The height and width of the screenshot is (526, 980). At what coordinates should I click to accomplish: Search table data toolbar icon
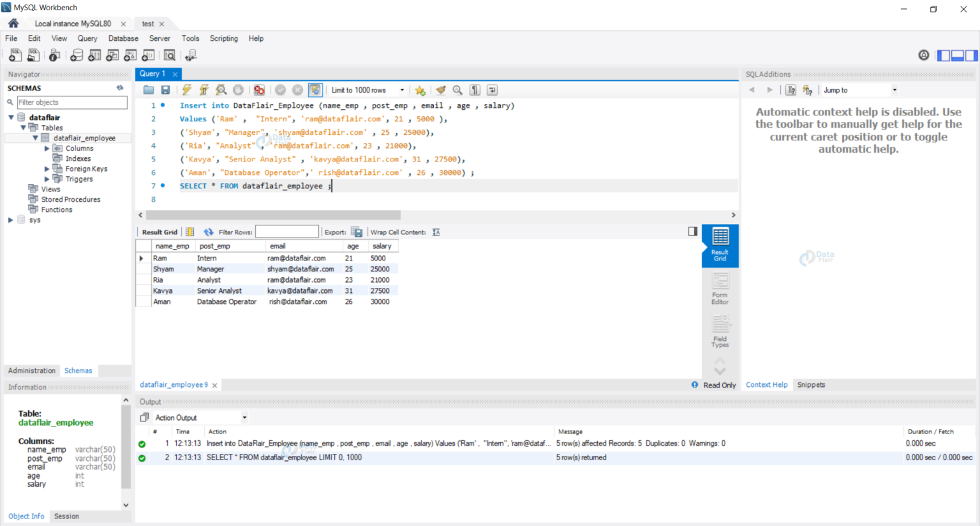coord(170,56)
